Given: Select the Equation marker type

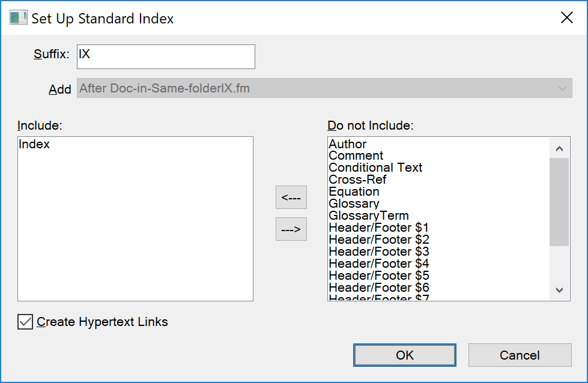Looking at the screenshot, I should tap(354, 191).
